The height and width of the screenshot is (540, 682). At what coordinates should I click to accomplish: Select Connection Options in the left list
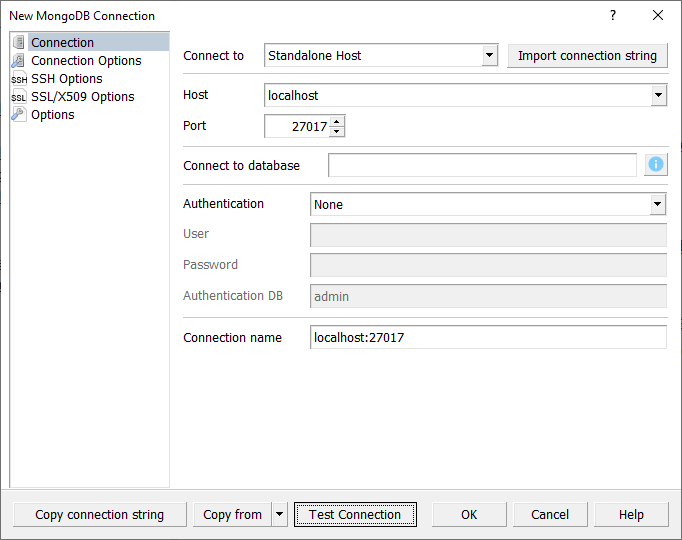[x=86, y=61]
